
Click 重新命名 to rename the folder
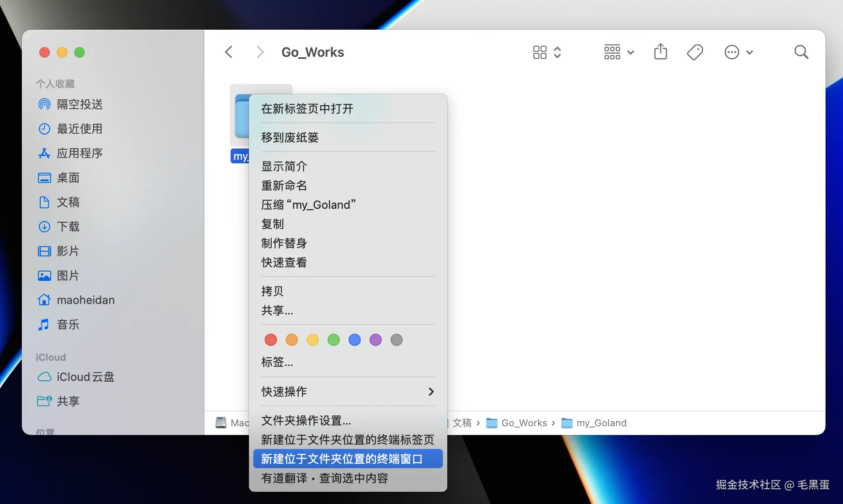click(x=284, y=185)
